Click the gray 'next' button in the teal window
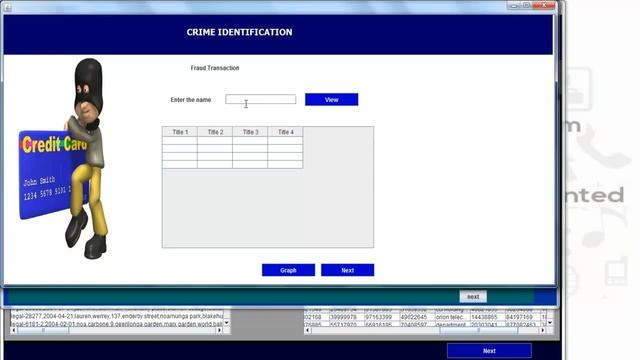The height and width of the screenshot is (360, 640). pyautogui.click(x=473, y=297)
